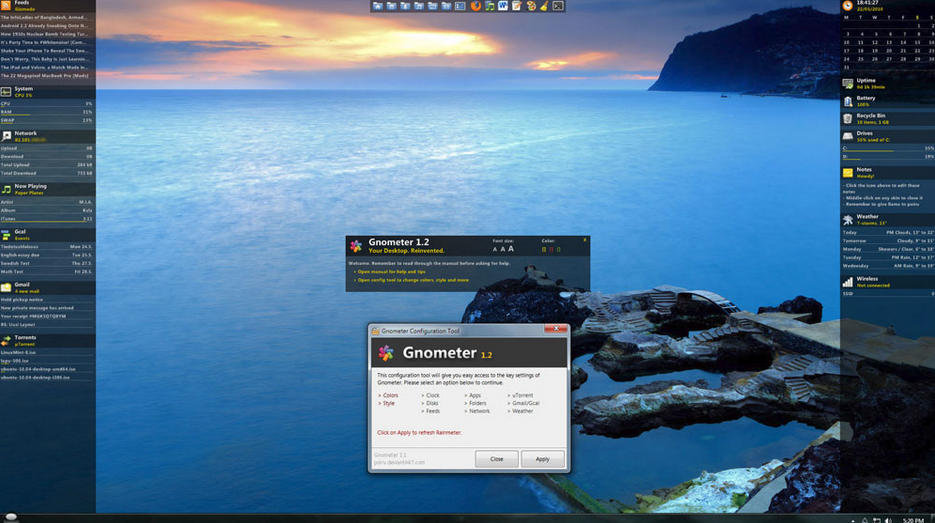Image resolution: width=935 pixels, height=523 pixels.
Task: Open the uTorrent option in Configuration Tool
Action: click(521, 395)
